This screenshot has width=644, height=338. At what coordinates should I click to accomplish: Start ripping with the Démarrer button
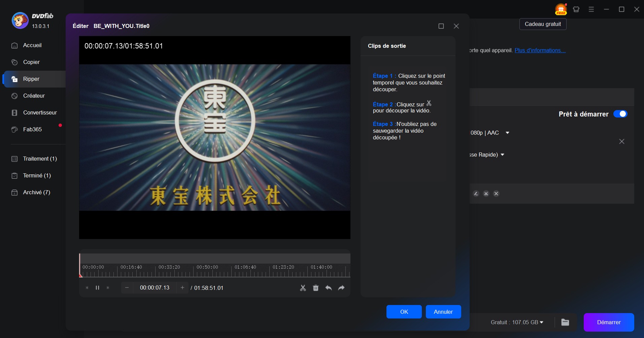(x=609, y=322)
